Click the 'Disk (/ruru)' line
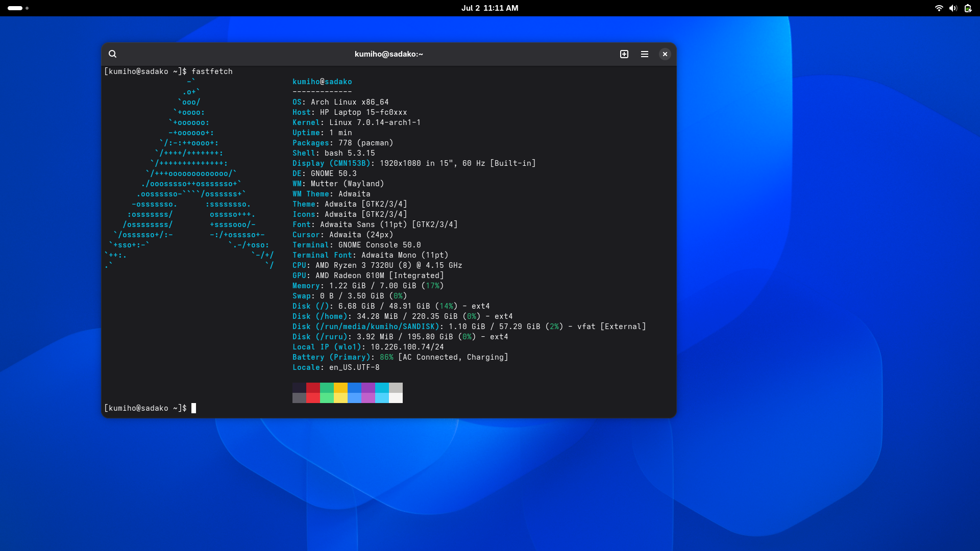Viewport: 980px width, 551px height. (x=400, y=337)
